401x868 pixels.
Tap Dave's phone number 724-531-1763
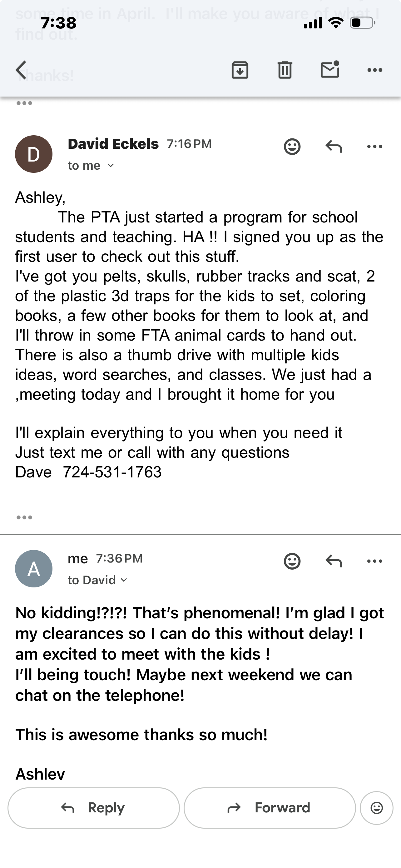[x=112, y=472]
